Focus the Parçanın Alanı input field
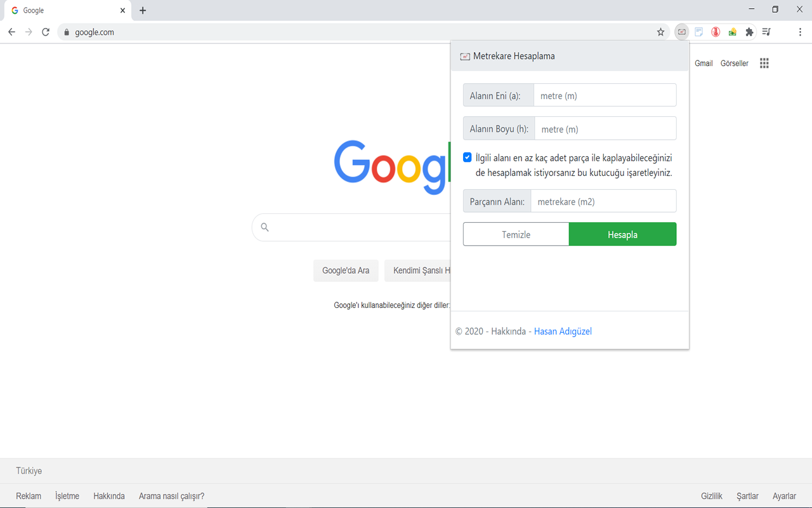This screenshot has height=508, width=812. (604, 201)
